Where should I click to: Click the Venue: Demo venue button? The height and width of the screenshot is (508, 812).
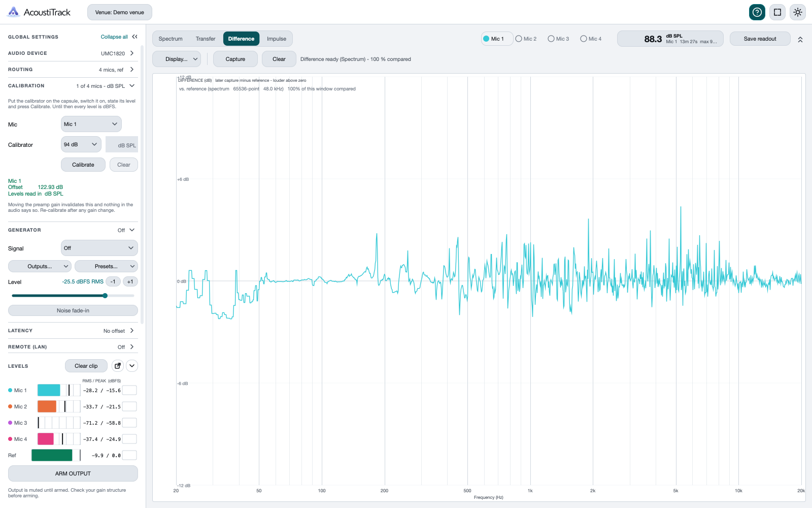[120, 12]
